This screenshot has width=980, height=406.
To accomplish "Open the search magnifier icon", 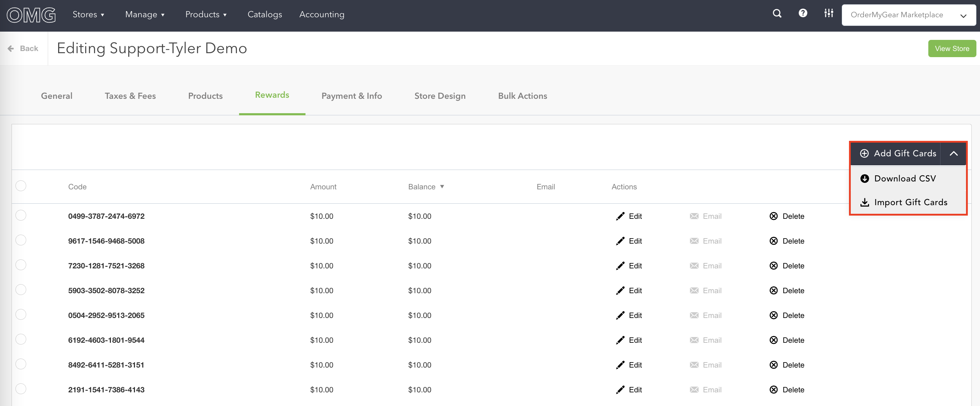I will (777, 14).
